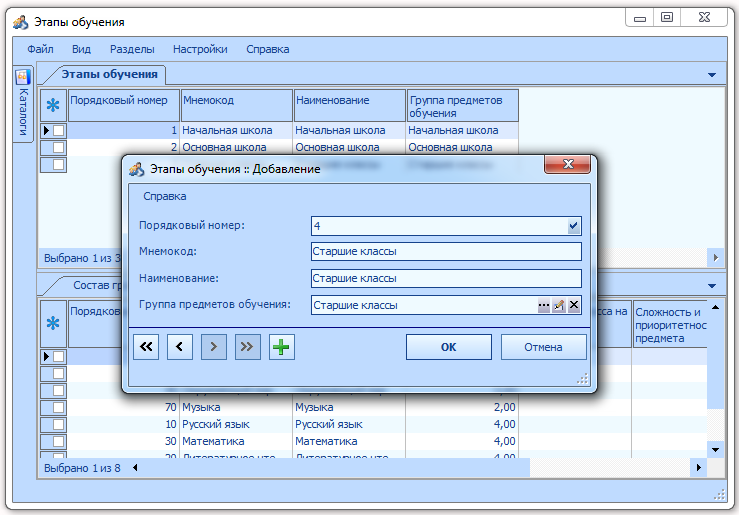Jump to last record double-right arrow
The image size is (739, 515).
click(247, 347)
